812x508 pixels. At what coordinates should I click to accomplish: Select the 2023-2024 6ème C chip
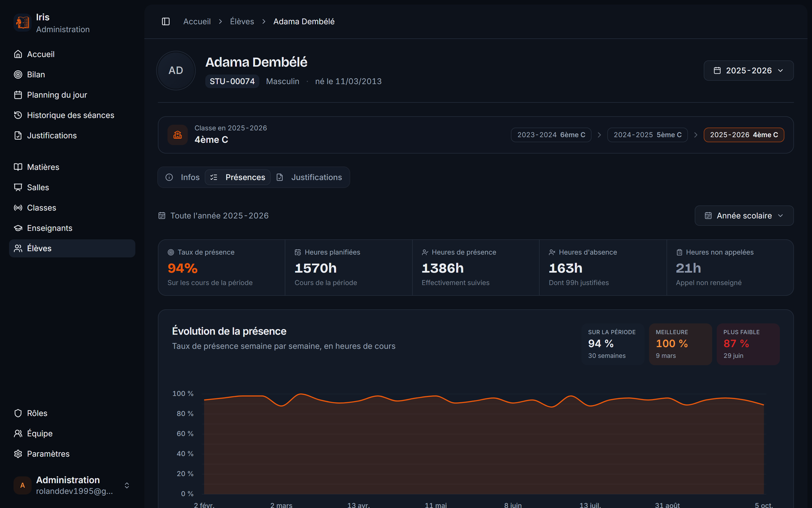coord(551,135)
